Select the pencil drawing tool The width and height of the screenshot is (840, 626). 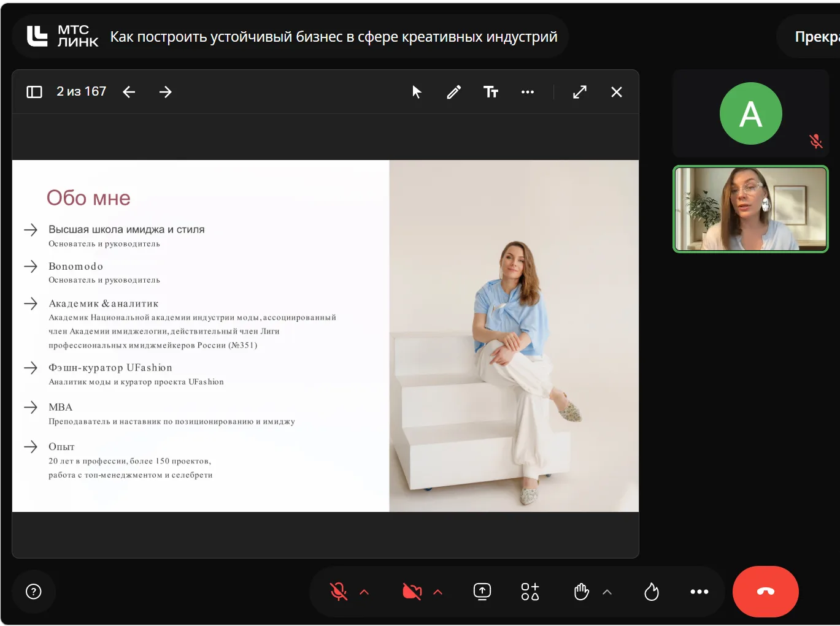pyautogui.click(x=454, y=92)
